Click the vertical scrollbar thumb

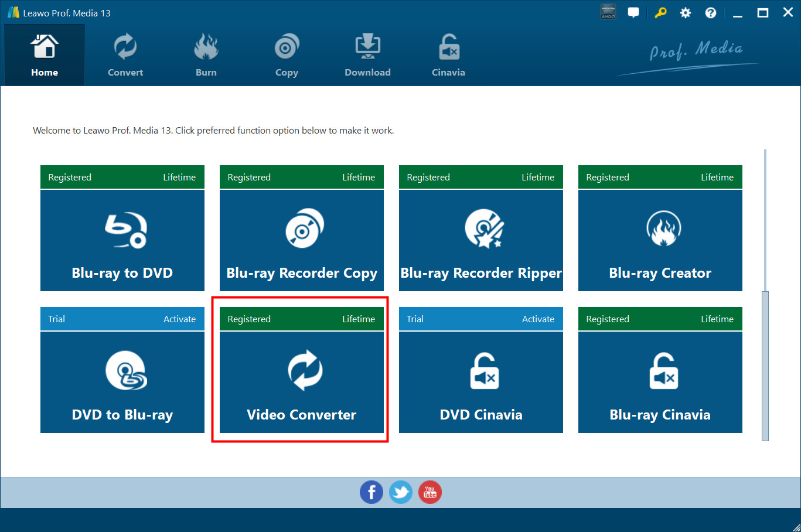(x=765, y=366)
